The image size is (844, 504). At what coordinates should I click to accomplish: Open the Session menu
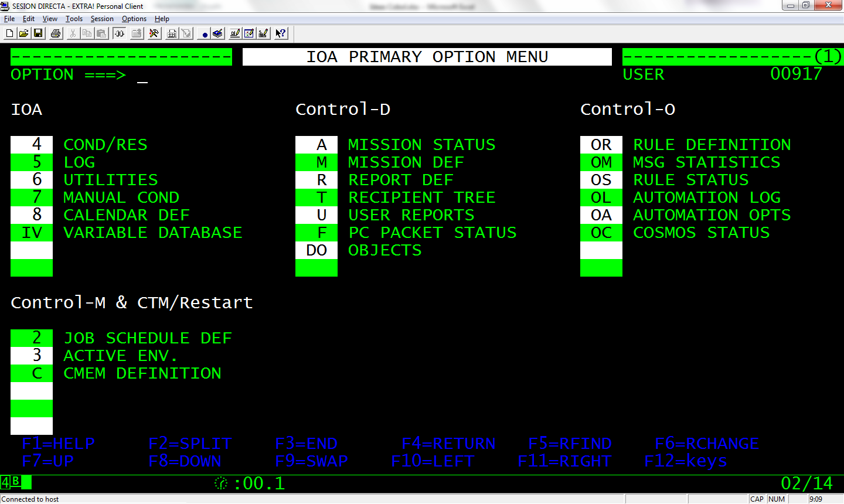101,18
